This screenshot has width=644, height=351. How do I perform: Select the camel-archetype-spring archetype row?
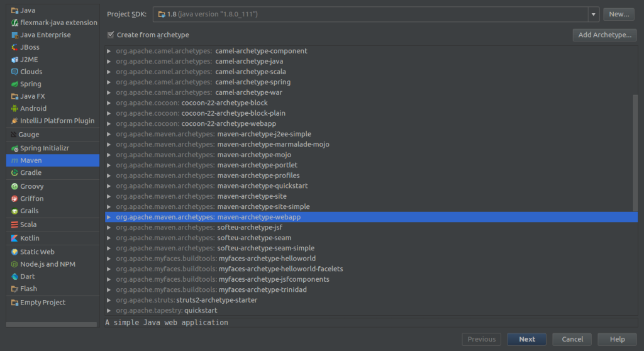pyautogui.click(x=252, y=82)
